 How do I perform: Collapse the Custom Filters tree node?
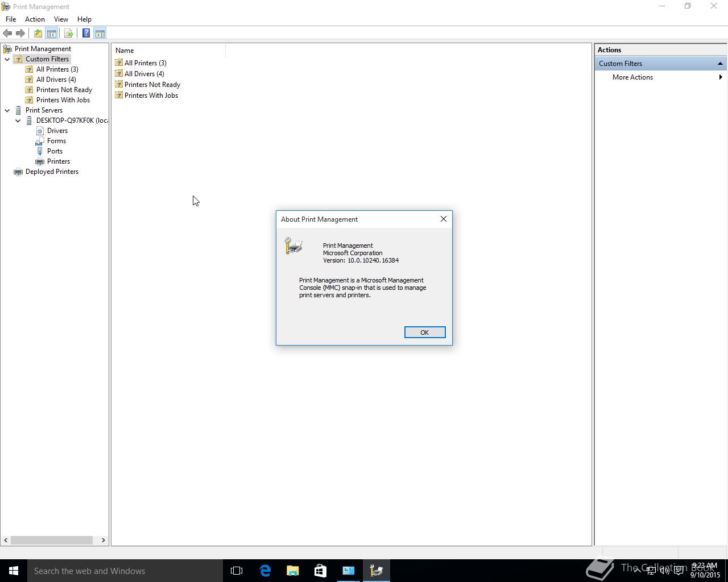click(x=7, y=59)
